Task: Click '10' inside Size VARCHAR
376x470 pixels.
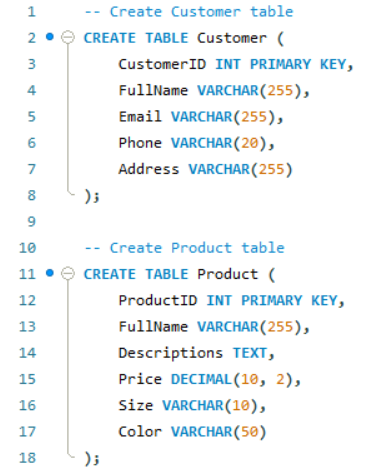Action: [241, 405]
